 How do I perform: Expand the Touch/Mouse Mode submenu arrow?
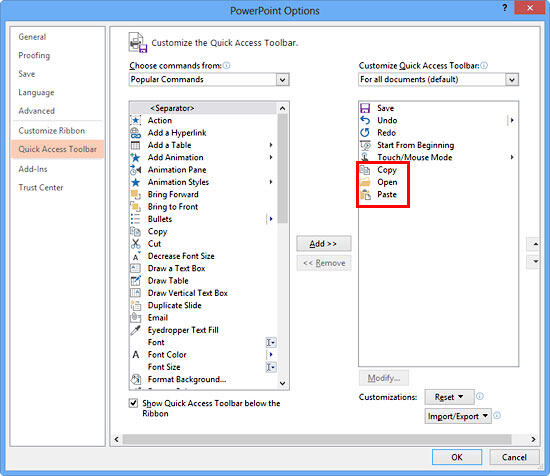(x=512, y=157)
